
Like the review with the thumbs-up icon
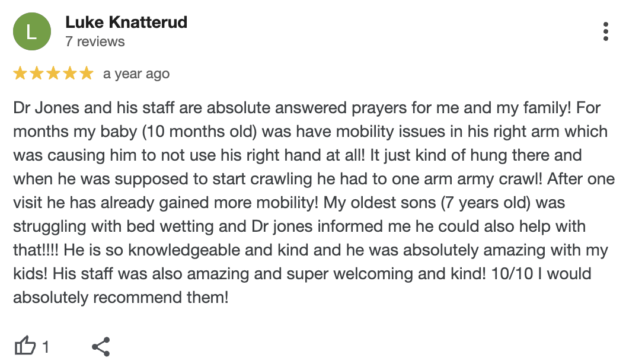(x=24, y=346)
